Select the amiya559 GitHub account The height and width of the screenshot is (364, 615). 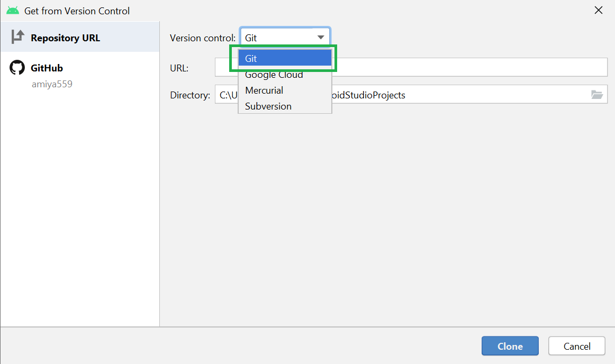(51, 84)
